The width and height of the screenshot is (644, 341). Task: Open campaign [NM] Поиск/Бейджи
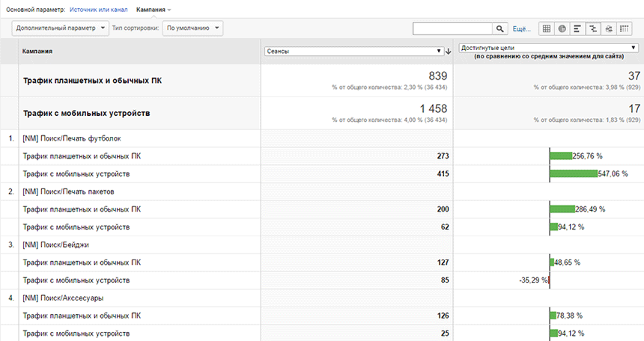click(x=56, y=245)
